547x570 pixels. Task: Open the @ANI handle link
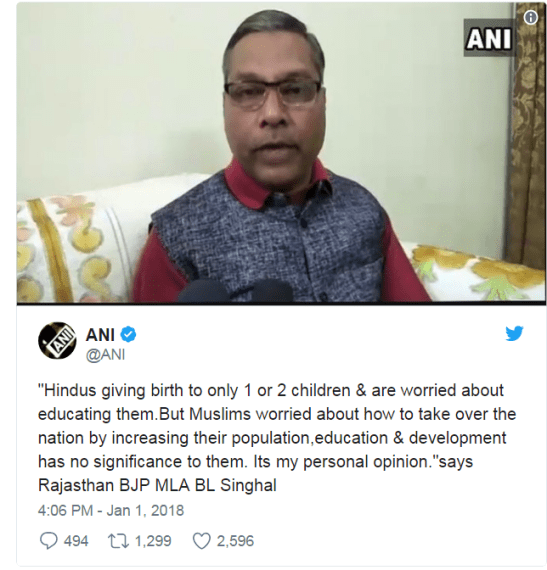105,354
